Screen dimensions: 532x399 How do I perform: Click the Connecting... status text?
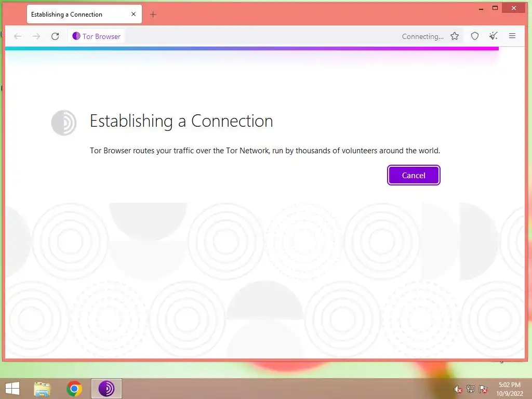(423, 37)
